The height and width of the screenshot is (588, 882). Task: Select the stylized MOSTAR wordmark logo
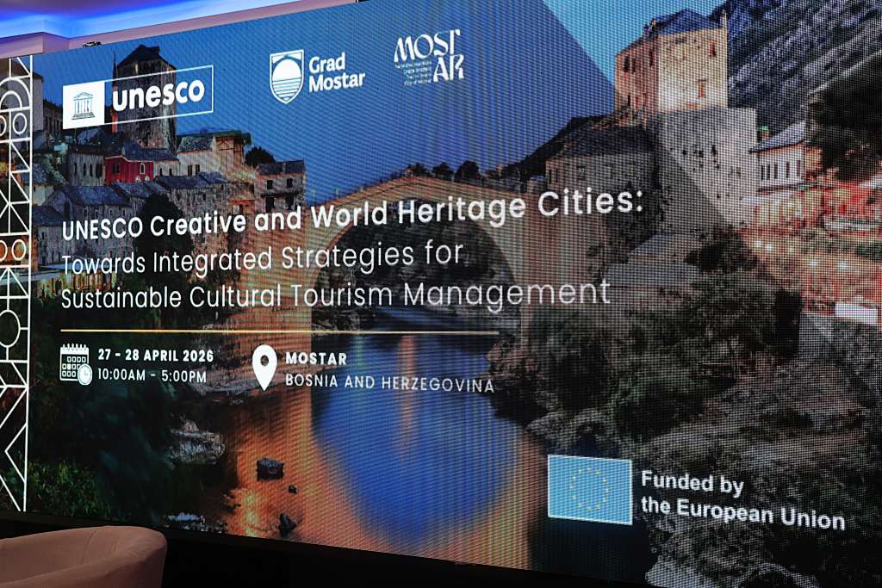428,57
